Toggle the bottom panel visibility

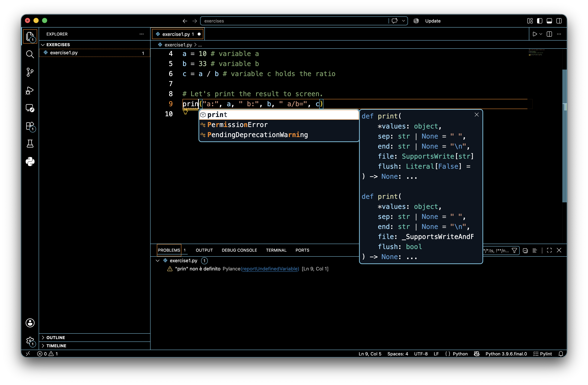click(549, 21)
